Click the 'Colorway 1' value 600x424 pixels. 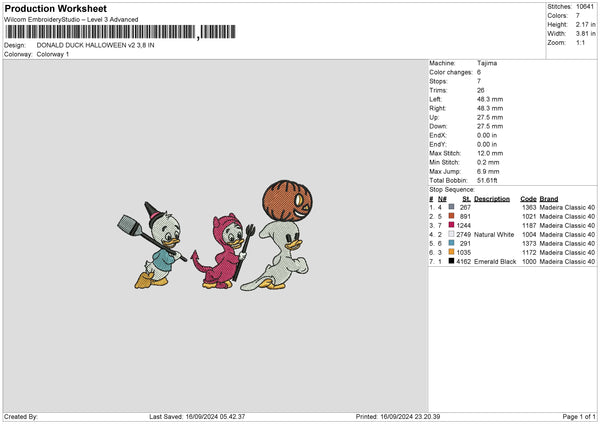[x=53, y=54]
